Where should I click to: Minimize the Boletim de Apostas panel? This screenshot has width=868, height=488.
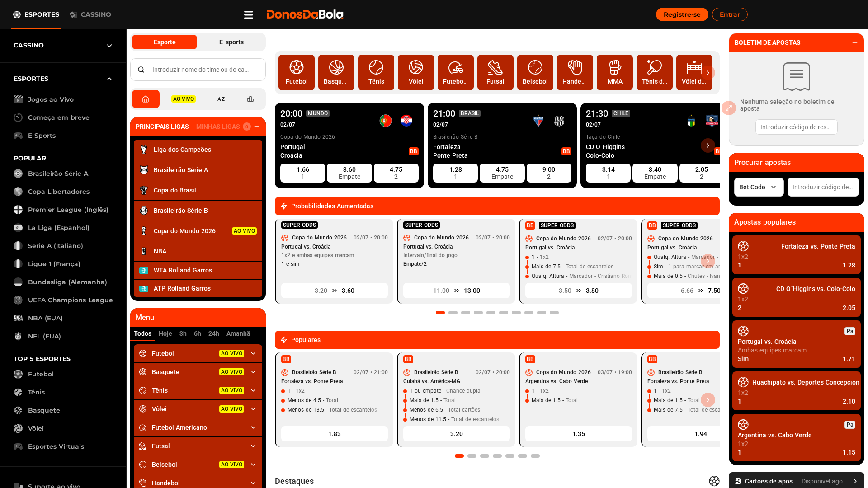tap(855, 42)
